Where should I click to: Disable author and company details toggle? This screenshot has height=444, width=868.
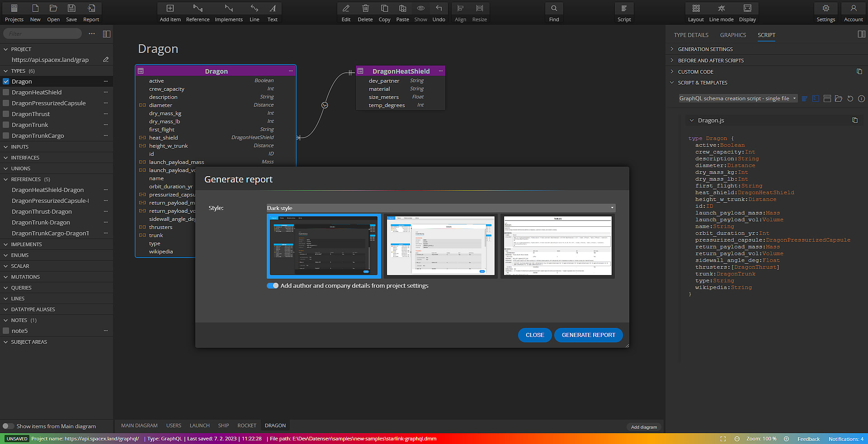tap(273, 285)
